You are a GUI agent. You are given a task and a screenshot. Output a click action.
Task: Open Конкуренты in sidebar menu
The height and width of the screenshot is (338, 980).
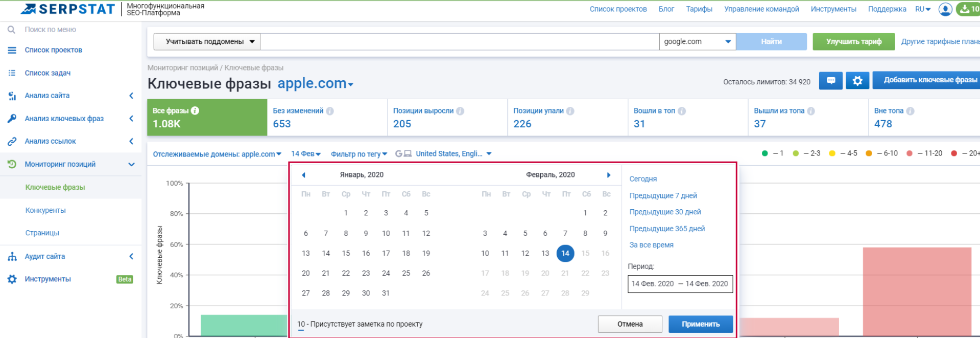click(45, 210)
